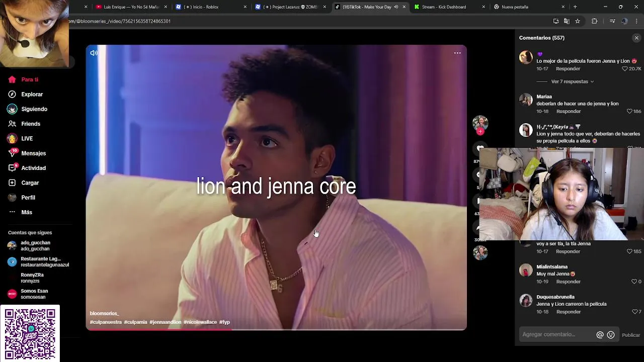Open the #jennaandlion hashtag
Screen dimensions: 644x362
point(165,322)
